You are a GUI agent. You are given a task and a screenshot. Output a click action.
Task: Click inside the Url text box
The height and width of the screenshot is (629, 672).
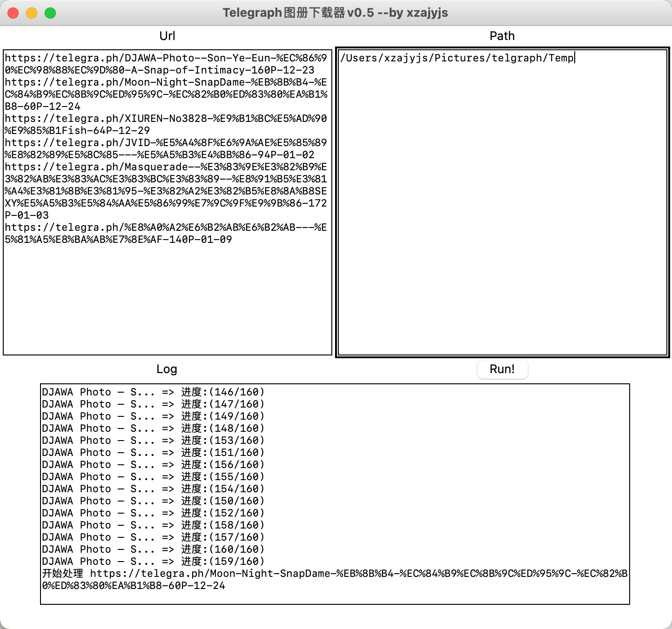(168, 202)
